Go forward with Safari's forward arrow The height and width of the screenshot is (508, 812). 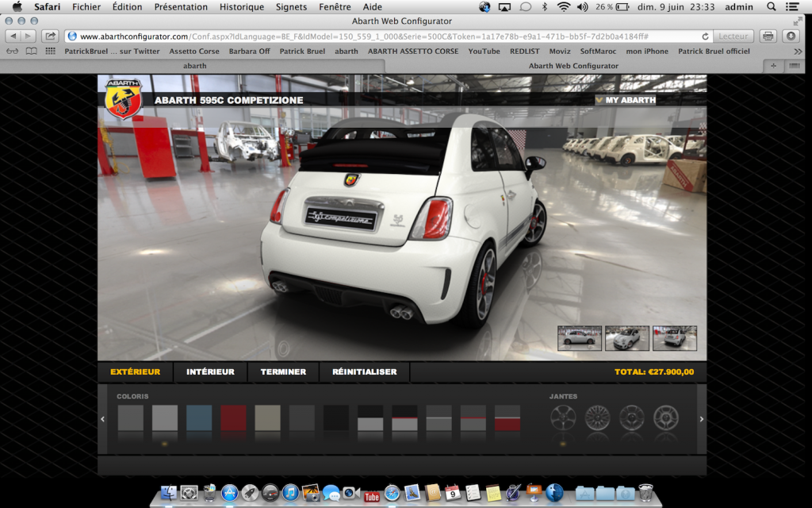(28, 37)
